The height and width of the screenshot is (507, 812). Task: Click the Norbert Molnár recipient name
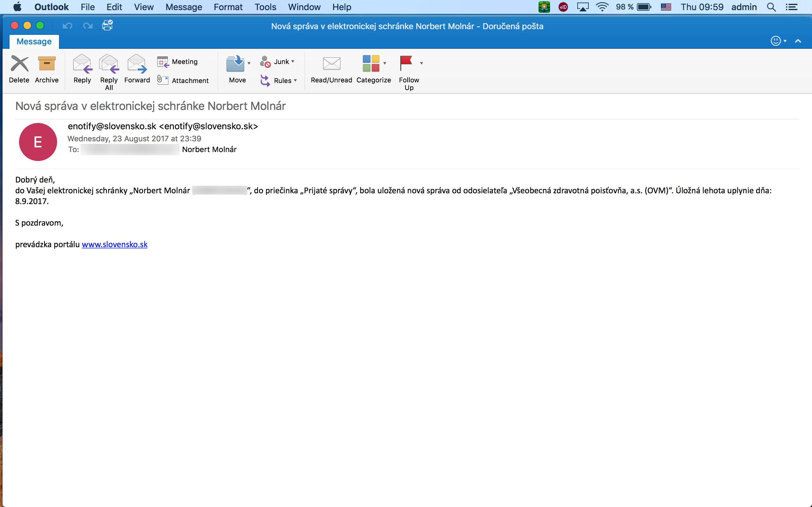click(x=209, y=150)
